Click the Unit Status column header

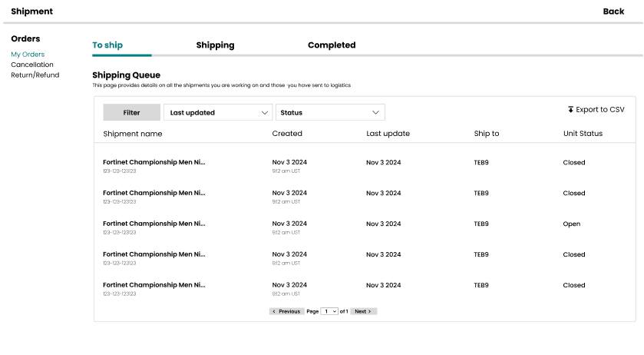[x=583, y=134]
